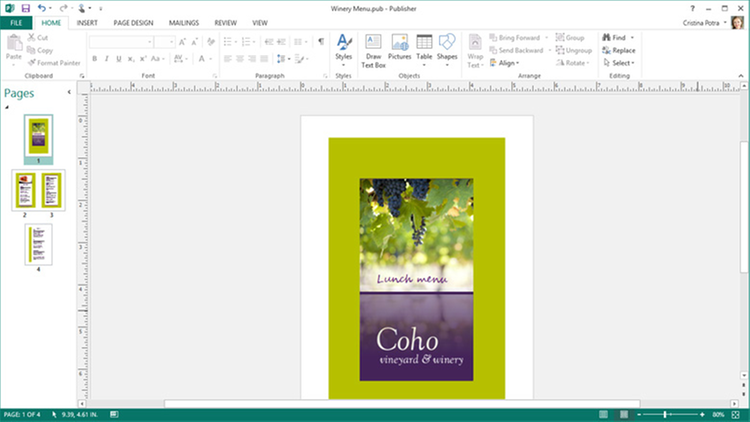Image resolution: width=750 pixels, height=422 pixels.
Task: Switch to the VIEW tab
Action: (x=260, y=22)
